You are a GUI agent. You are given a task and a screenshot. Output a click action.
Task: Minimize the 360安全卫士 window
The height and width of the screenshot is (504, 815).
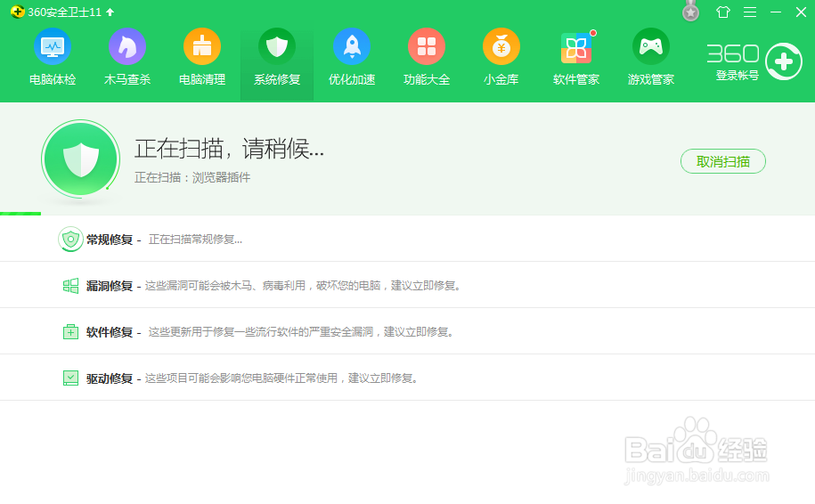coord(776,12)
